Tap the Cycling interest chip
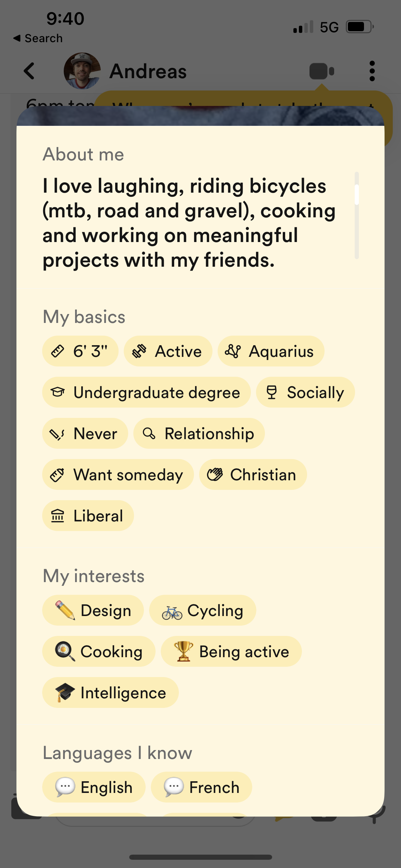 [203, 611]
